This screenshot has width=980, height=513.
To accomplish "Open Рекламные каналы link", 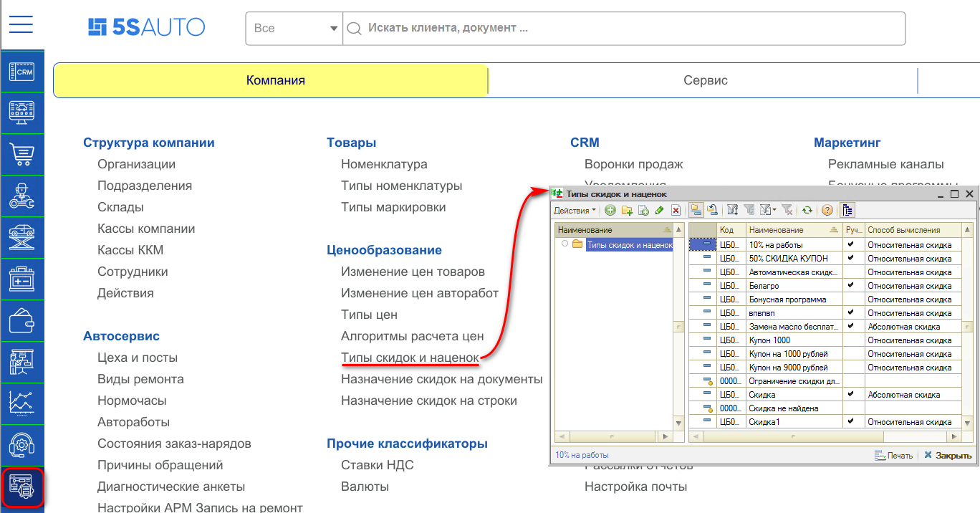I will [x=886, y=164].
